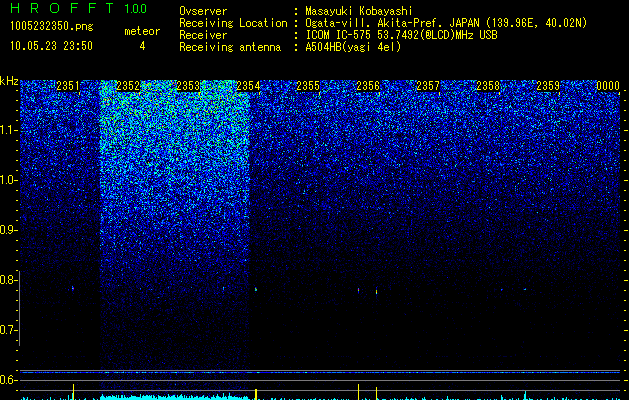Click the 0.6 kHz axis label
Image resolution: width=629 pixels, height=400 pixels.
coord(8,380)
